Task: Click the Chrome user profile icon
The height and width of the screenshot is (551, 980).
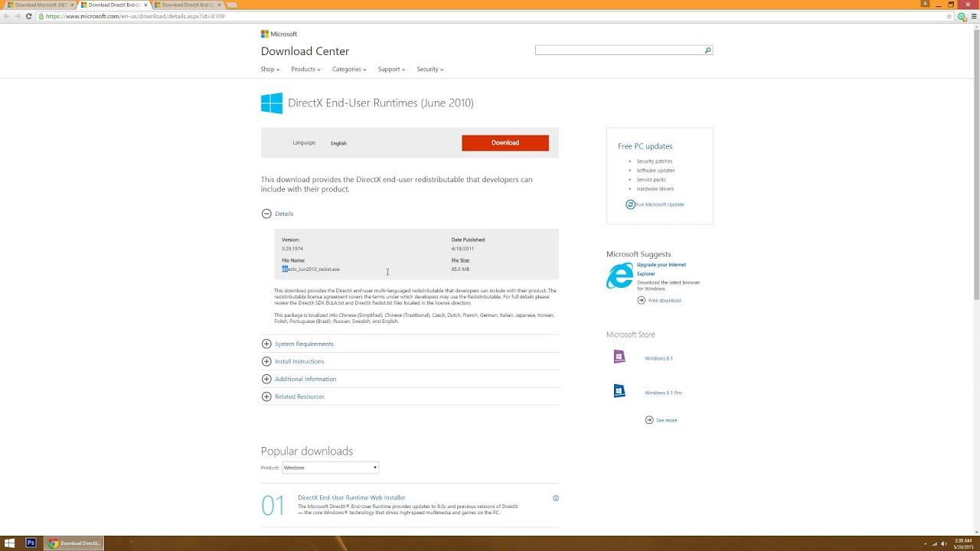Action: pyautogui.click(x=925, y=4)
